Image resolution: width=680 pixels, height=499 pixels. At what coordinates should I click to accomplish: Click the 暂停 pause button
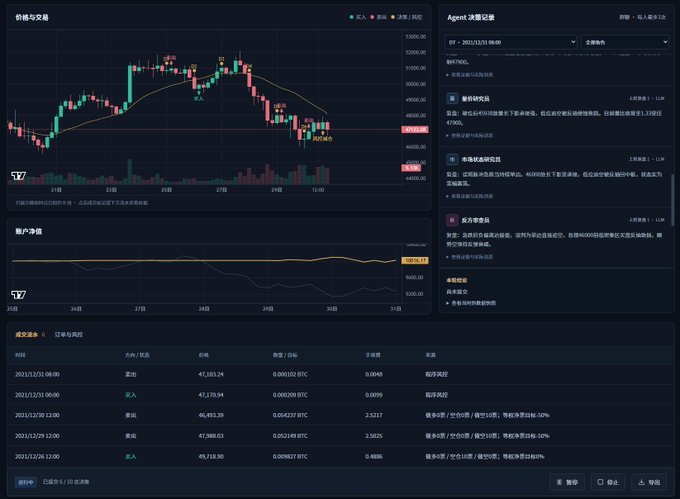coord(567,482)
